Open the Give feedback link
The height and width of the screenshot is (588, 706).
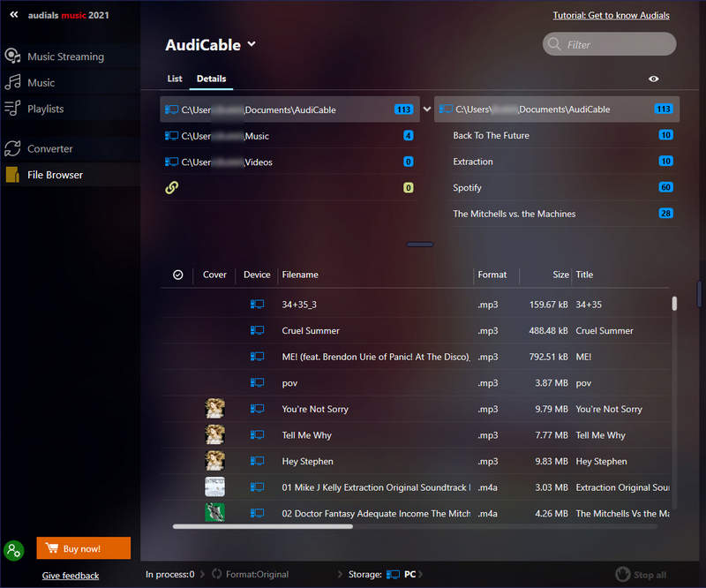(x=71, y=576)
